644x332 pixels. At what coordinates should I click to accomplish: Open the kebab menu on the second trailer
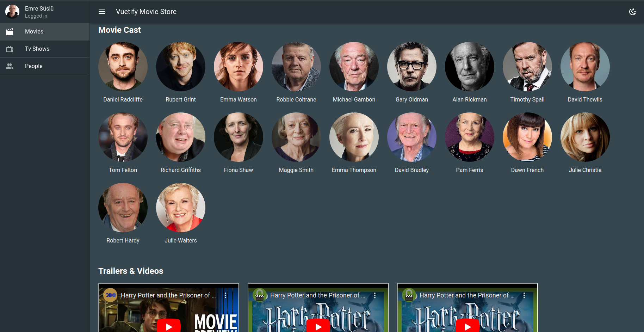[375, 295]
